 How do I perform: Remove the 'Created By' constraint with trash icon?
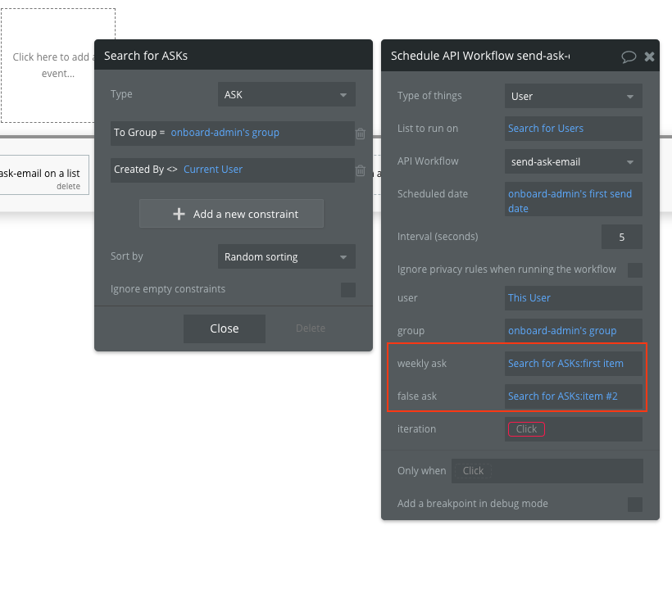click(x=361, y=170)
